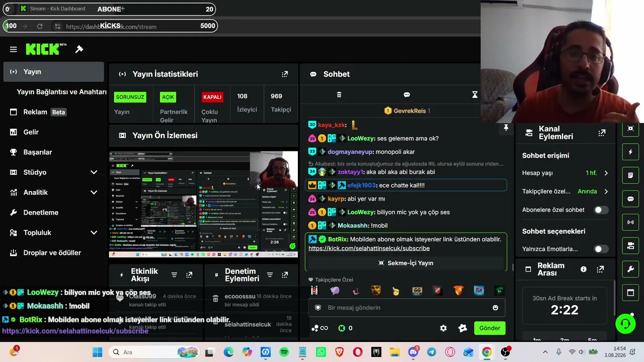Image resolution: width=644 pixels, height=362 pixels.
Task: Open the hamburger menu beside the Kick logo
Action: click(x=14, y=49)
